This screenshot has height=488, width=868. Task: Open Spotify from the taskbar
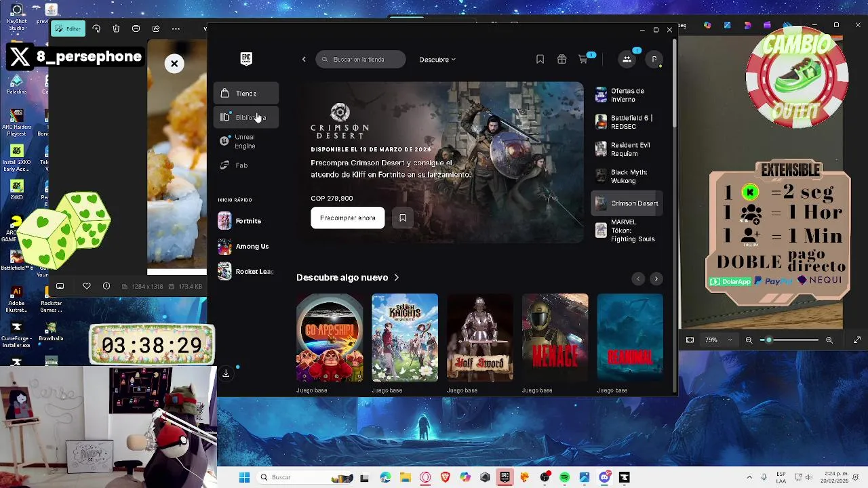click(565, 478)
